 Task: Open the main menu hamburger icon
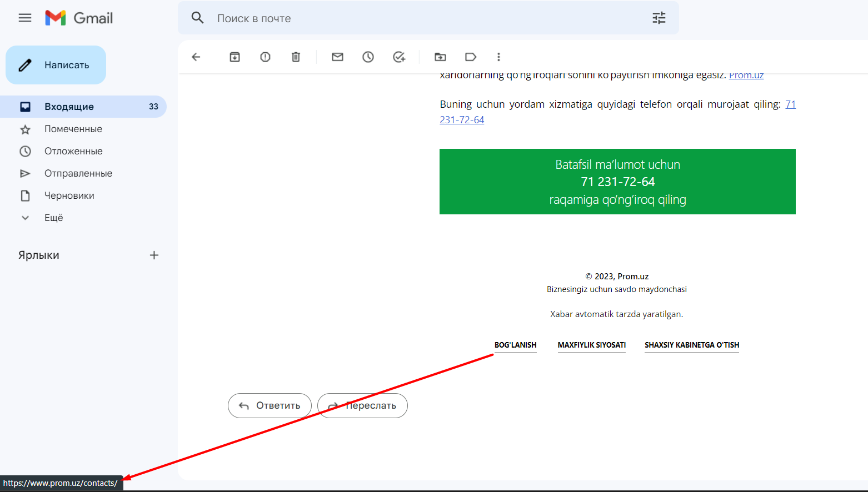pos(25,18)
